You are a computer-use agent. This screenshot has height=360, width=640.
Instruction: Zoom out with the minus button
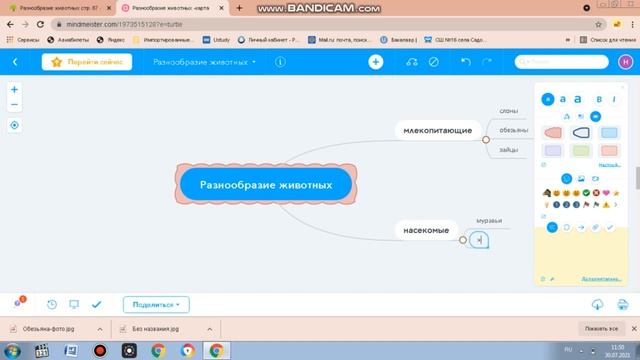click(x=14, y=104)
